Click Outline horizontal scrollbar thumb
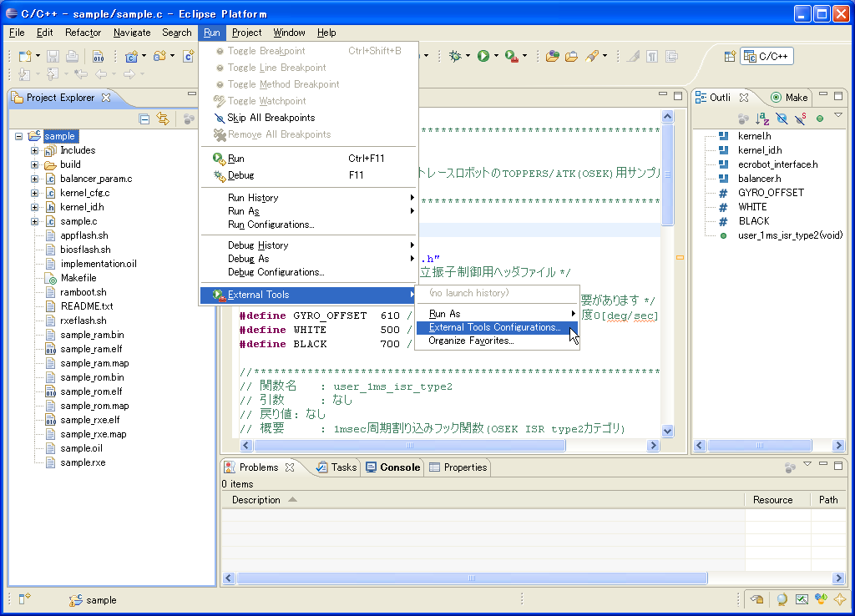This screenshot has height=616, width=855. coord(760,446)
